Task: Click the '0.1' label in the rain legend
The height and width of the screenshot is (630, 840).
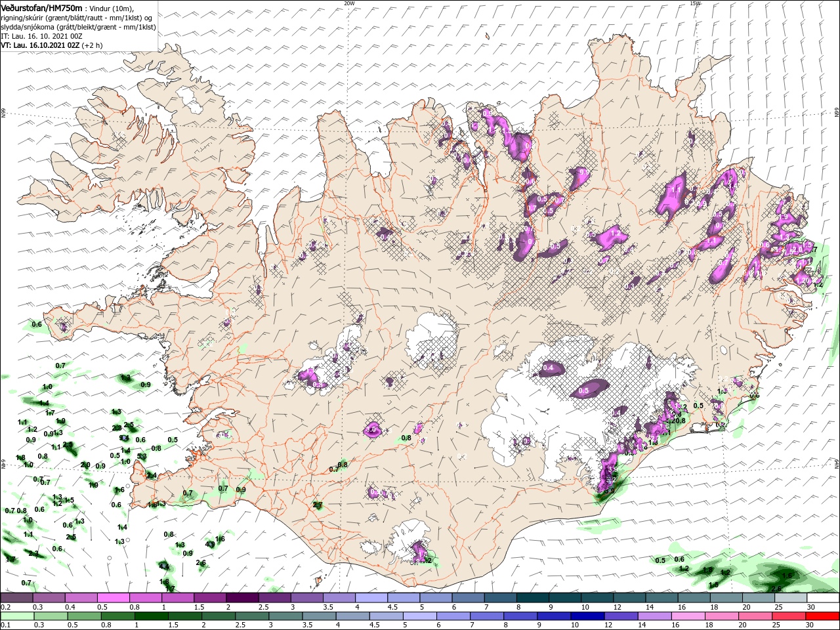Action: pyautogui.click(x=6, y=625)
